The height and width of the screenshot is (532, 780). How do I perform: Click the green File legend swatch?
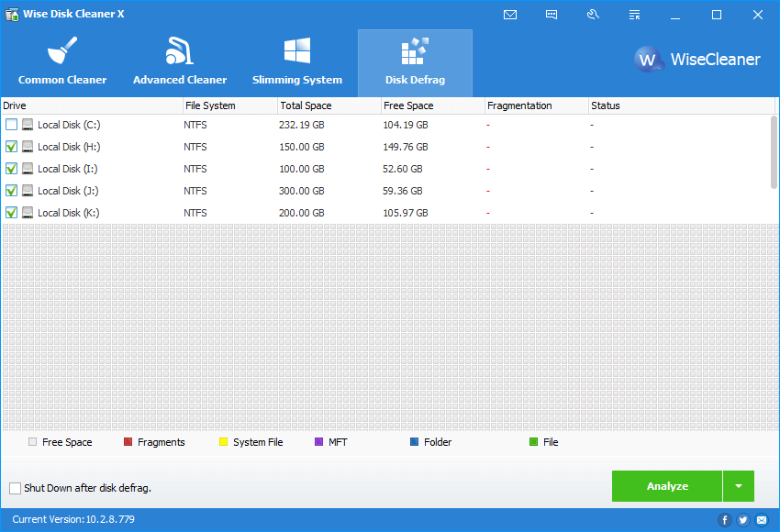click(534, 441)
